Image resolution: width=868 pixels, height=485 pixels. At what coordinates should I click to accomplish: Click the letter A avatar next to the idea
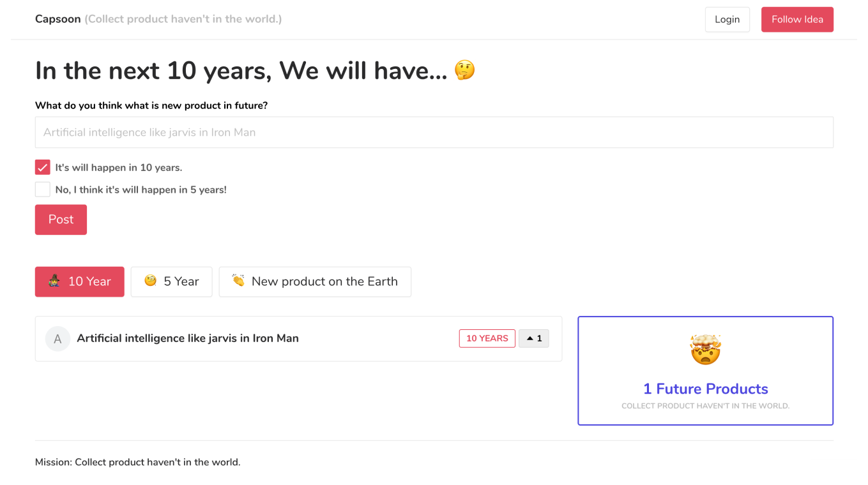tap(57, 338)
